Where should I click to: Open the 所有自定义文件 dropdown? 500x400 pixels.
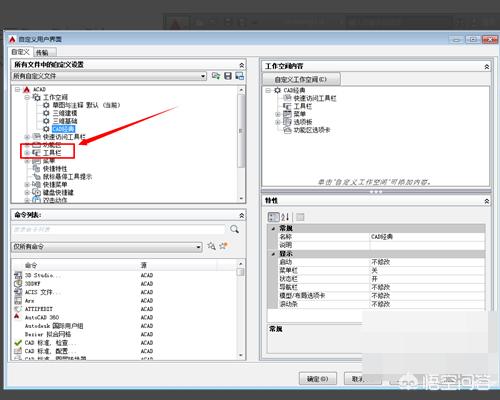(x=203, y=76)
